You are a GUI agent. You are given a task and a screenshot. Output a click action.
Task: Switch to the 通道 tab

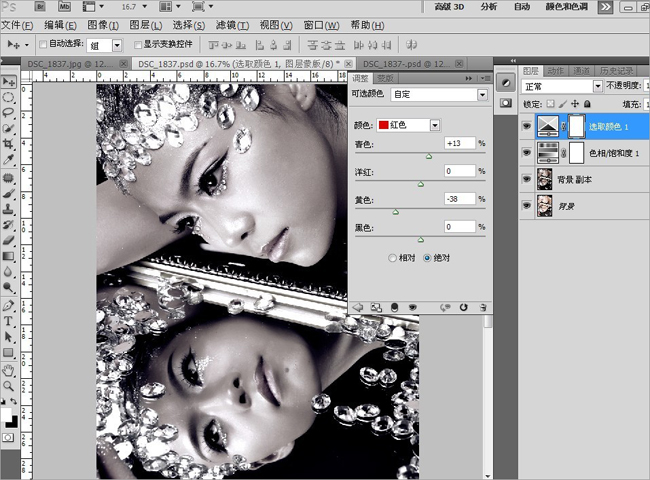tap(582, 71)
